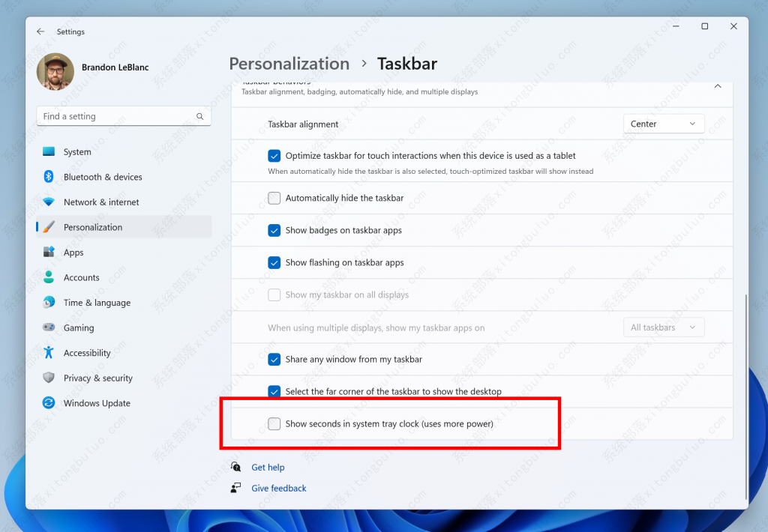Disable Show badges on taskbar apps
The image size is (768, 532).
click(274, 230)
